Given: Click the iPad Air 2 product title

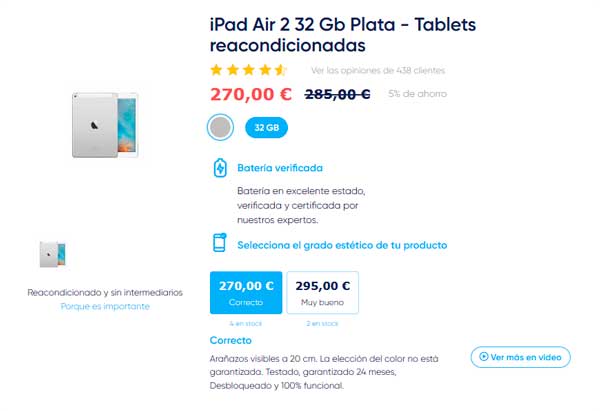Looking at the screenshot, I should 343,35.
